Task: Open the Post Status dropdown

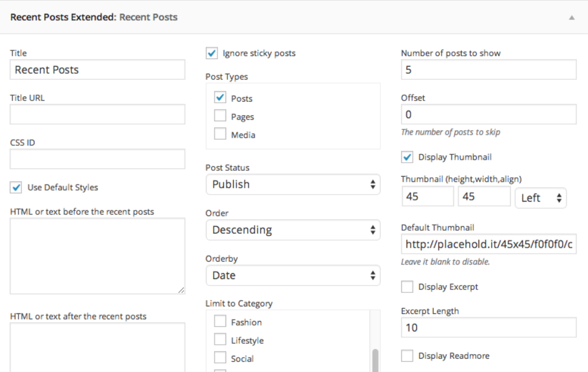Action: point(293,184)
